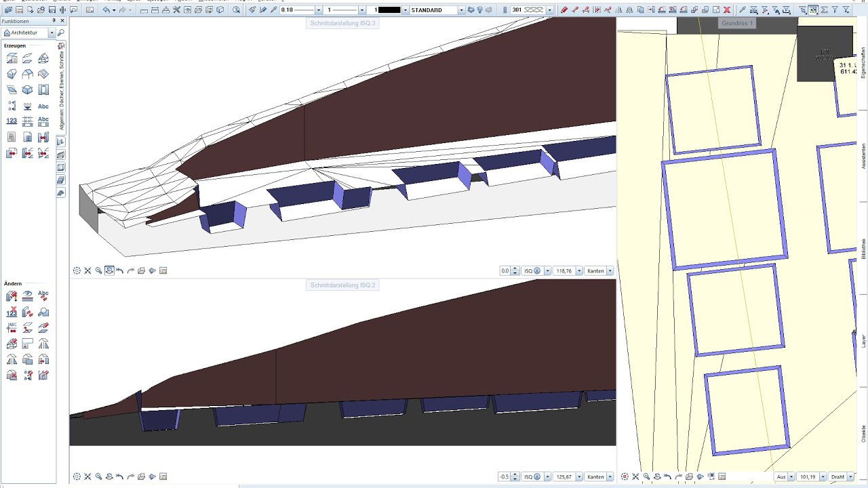
Task: Open Kanten dropdown in ISQ:2 viewport
Action: (610, 476)
